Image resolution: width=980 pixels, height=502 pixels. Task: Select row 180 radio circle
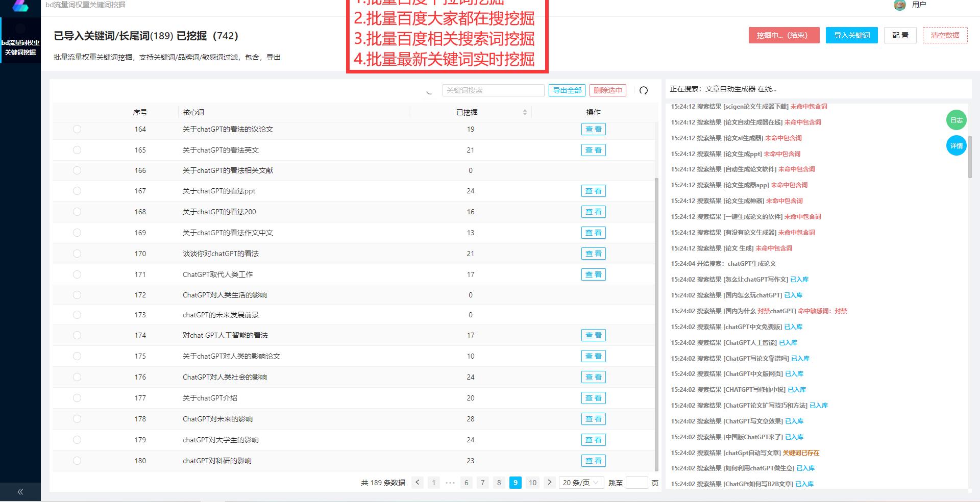point(77,461)
